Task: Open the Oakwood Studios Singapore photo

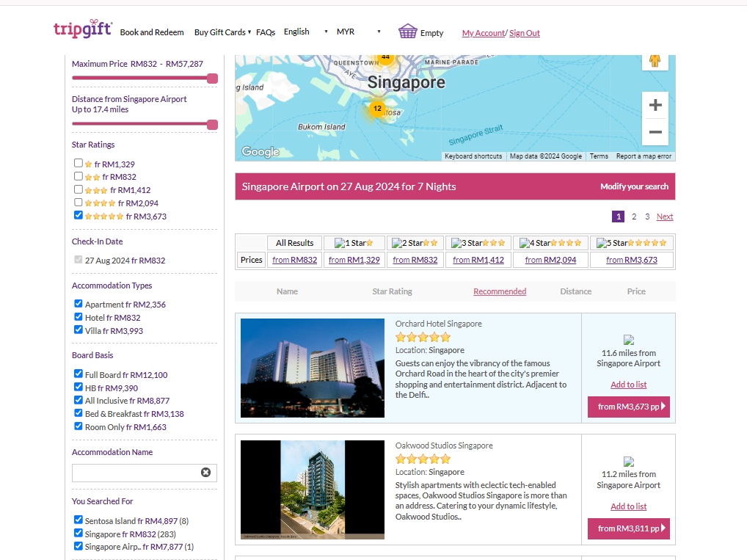Action: click(313, 490)
